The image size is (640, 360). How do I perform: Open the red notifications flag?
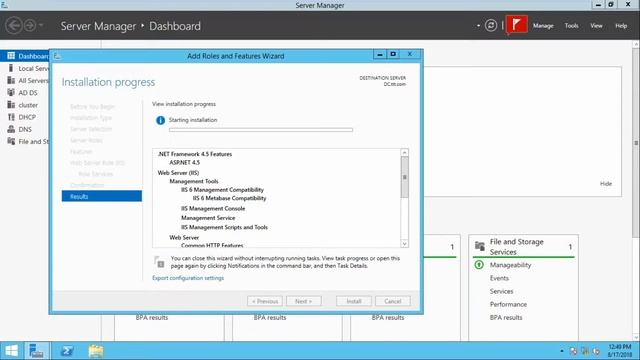tap(516, 25)
